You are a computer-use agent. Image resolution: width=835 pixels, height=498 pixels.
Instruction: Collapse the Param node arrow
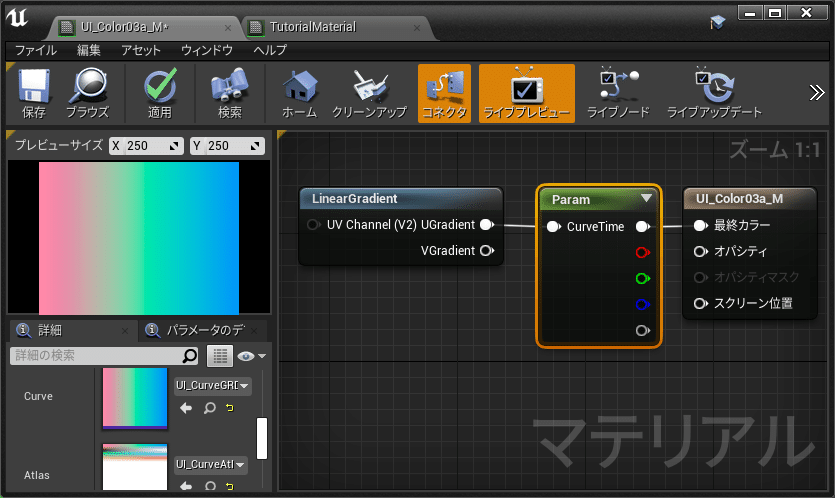(646, 198)
